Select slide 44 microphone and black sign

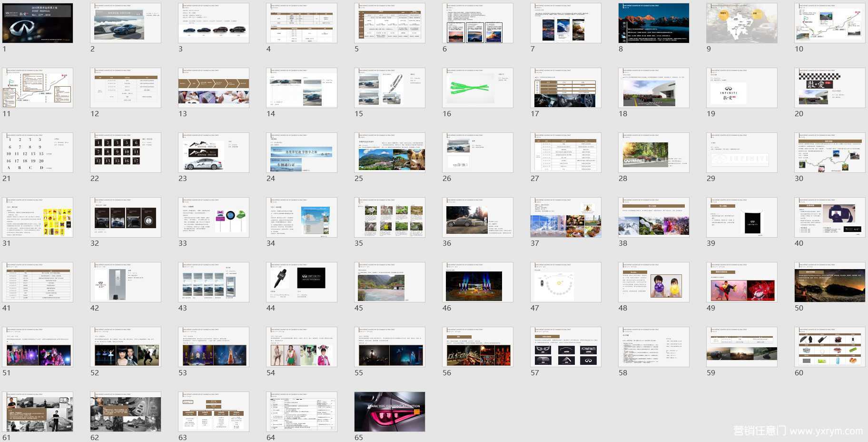(x=302, y=282)
